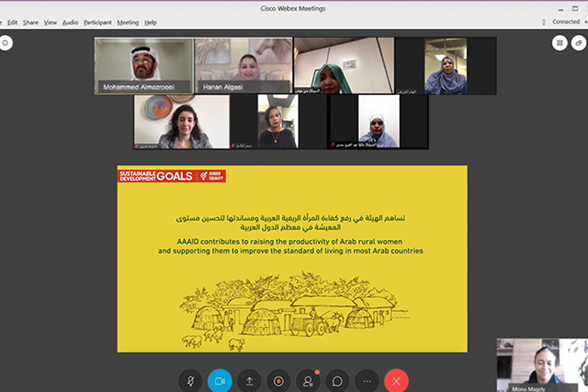This screenshot has width=588, height=392.
Task: Open the Meeting menu
Action: [x=128, y=23]
